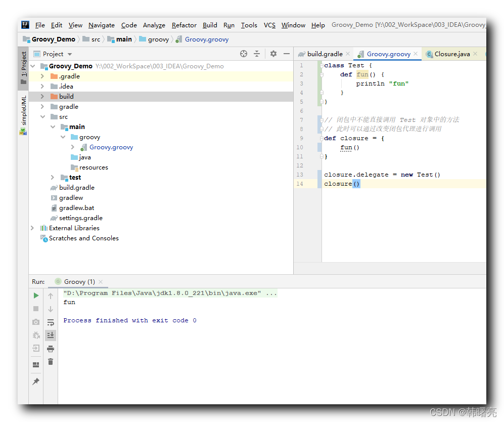Screen dimensions: 504x422
Task: Collapse the Groovy_Demo root project node
Action: pyautogui.click(x=32, y=66)
